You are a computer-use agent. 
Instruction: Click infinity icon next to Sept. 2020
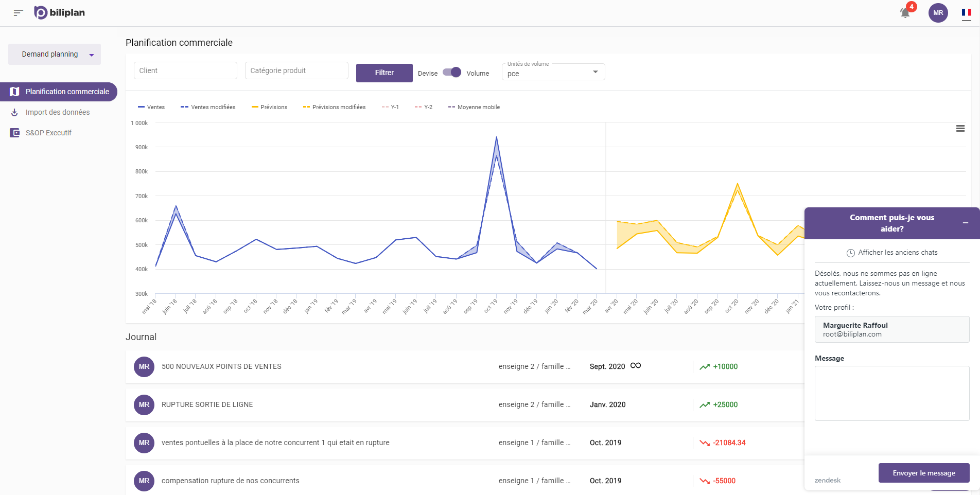coord(636,366)
